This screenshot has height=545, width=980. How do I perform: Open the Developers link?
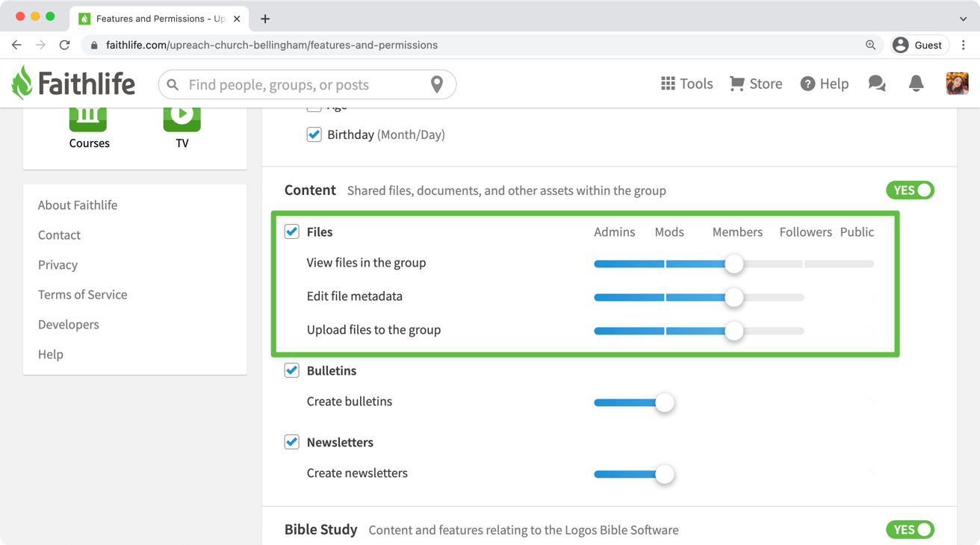click(68, 324)
